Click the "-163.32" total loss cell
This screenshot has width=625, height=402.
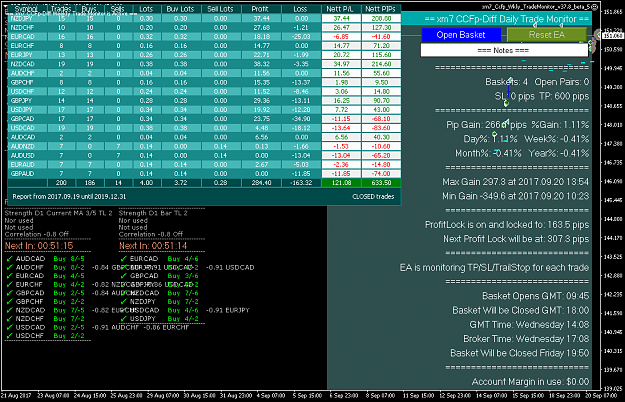(x=301, y=183)
